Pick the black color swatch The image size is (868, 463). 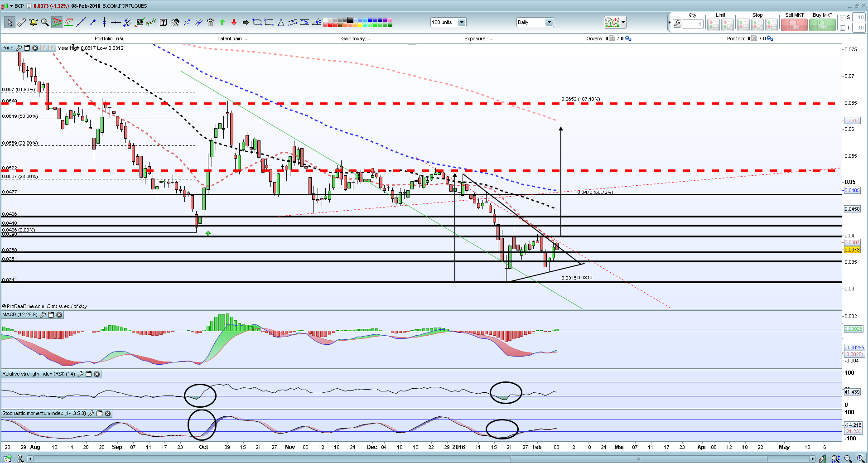point(350,20)
